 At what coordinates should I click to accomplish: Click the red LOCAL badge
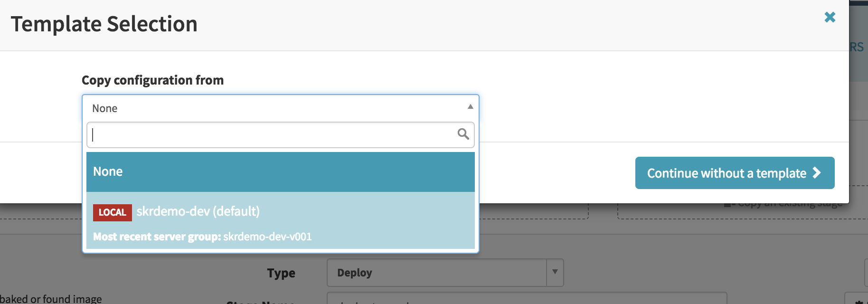point(112,212)
